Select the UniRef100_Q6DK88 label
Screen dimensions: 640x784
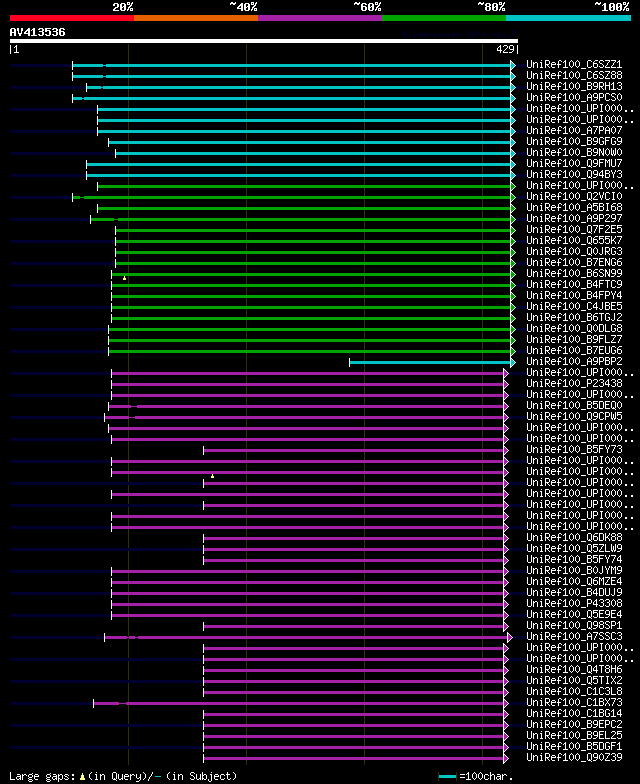coord(574,538)
